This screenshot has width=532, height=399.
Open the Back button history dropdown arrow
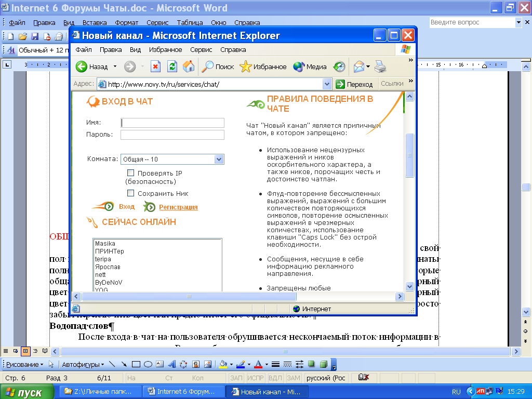(115, 66)
